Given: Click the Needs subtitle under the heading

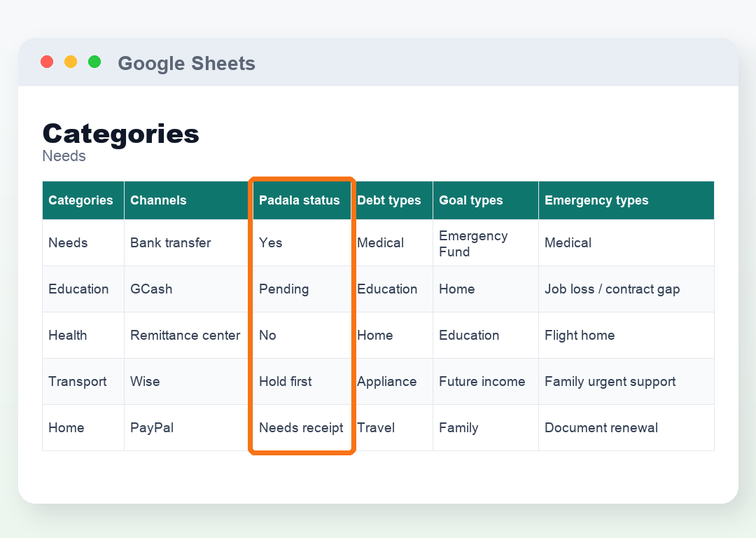Looking at the screenshot, I should (64, 156).
